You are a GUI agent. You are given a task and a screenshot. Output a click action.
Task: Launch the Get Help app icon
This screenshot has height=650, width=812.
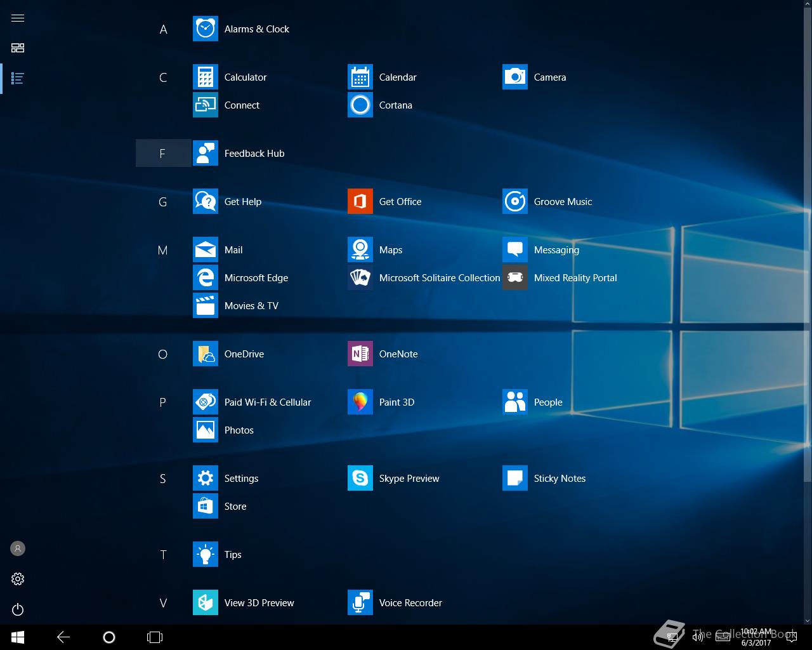coord(206,202)
